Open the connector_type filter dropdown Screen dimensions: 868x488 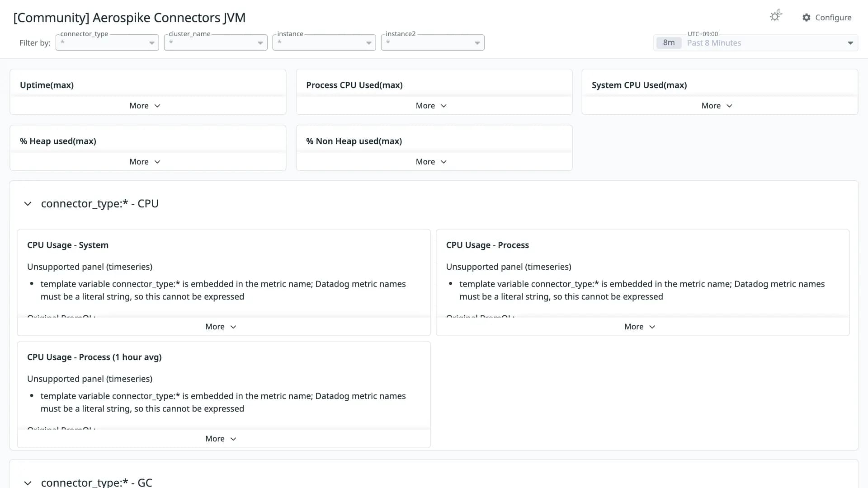(x=107, y=42)
